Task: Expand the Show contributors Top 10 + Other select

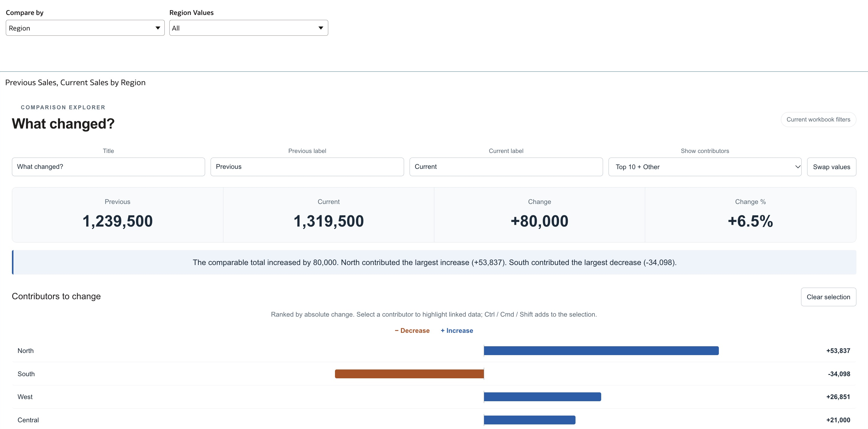Action: (x=704, y=167)
